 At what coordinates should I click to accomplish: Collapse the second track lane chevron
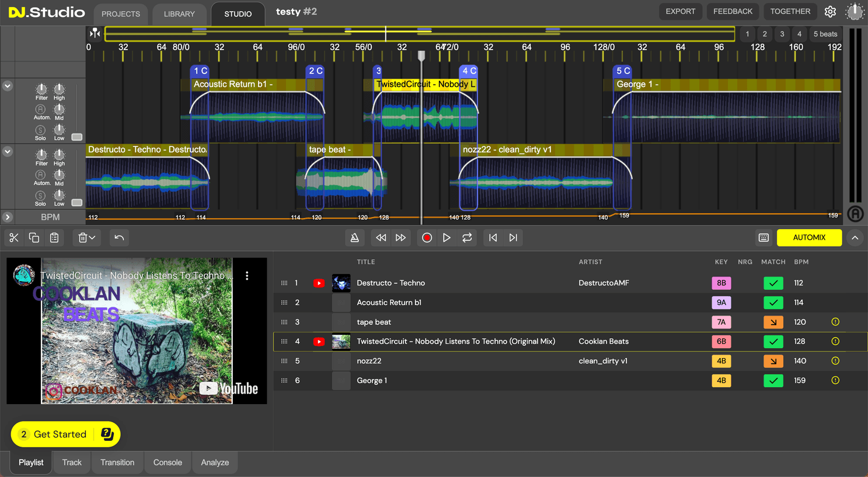pos(8,151)
